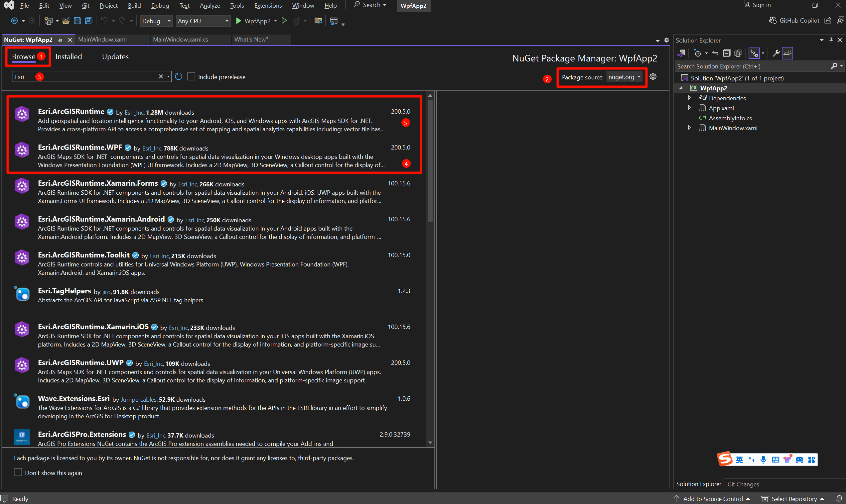Select AssemblyInfo.cs in Solution Explorer

tap(730, 118)
